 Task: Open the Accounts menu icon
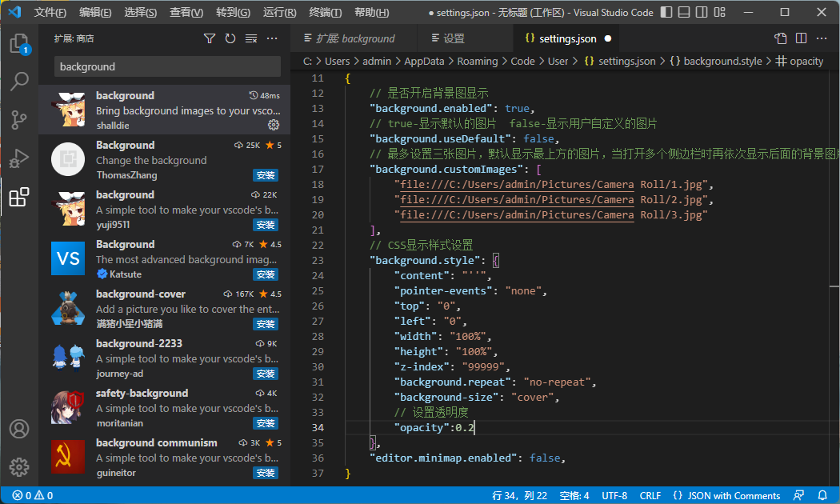click(x=19, y=429)
